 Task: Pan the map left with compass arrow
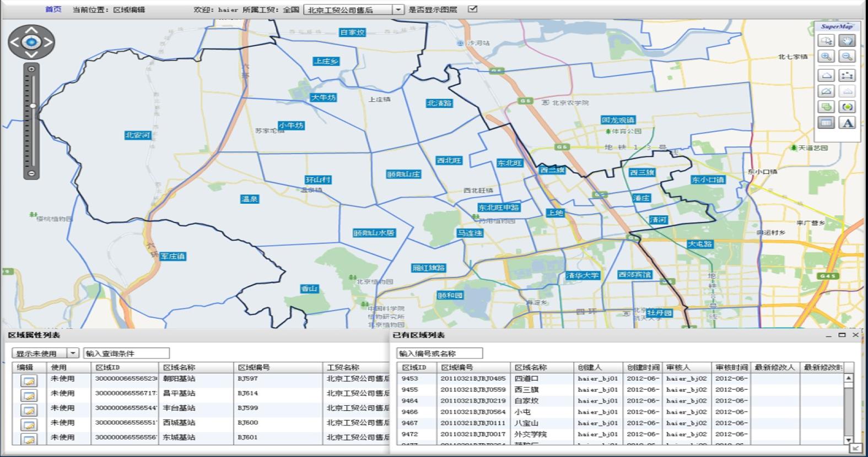15,42
